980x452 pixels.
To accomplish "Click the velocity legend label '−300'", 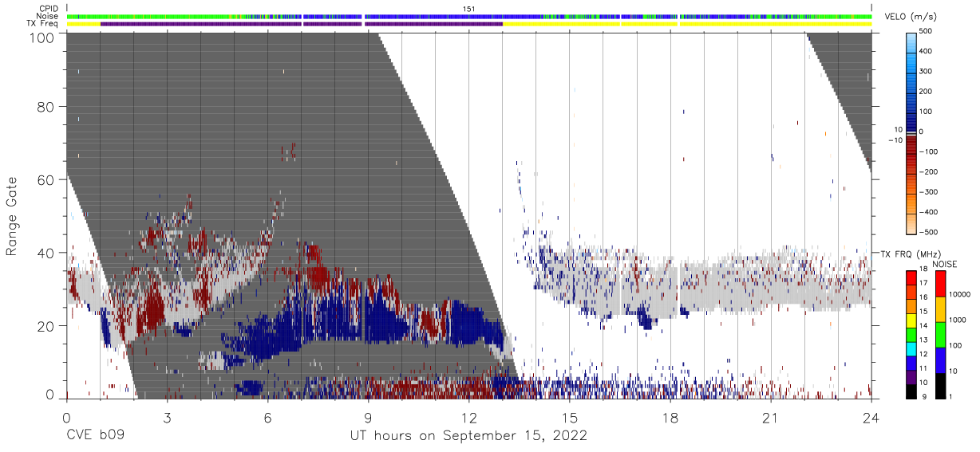I will pos(928,192).
